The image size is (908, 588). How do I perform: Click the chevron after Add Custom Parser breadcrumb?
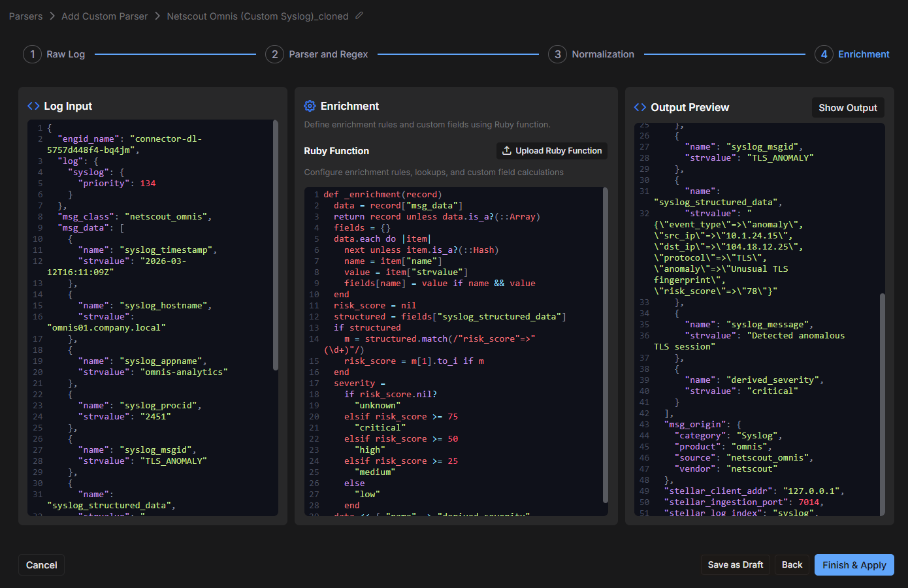[157, 16]
